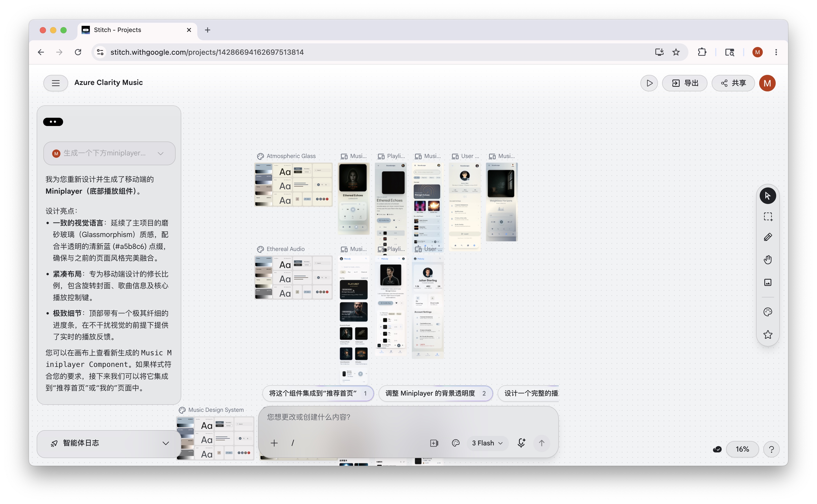Go back in browser history
The height and width of the screenshot is (504, 817).
pyautogui.click(x=41, y=52)
